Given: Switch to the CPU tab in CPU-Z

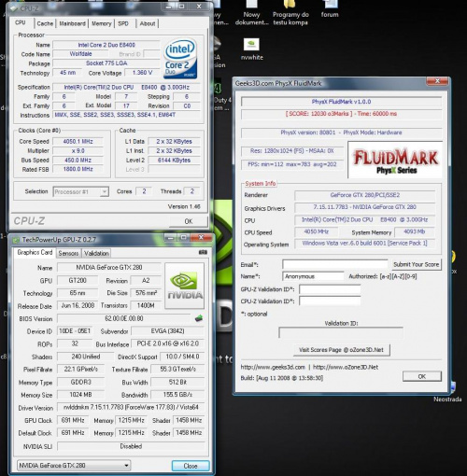Looking at the screenshot, I should click(x=21, y=22).
